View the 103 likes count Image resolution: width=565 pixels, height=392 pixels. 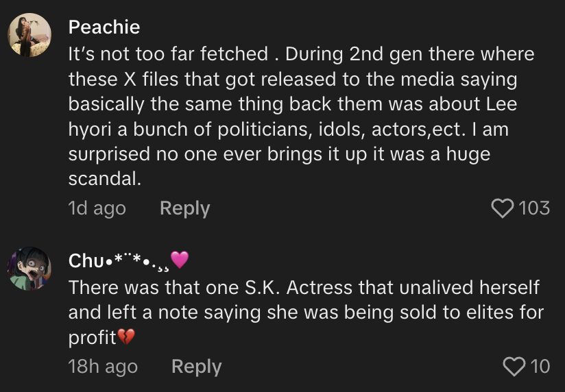(x=535, y=208)
